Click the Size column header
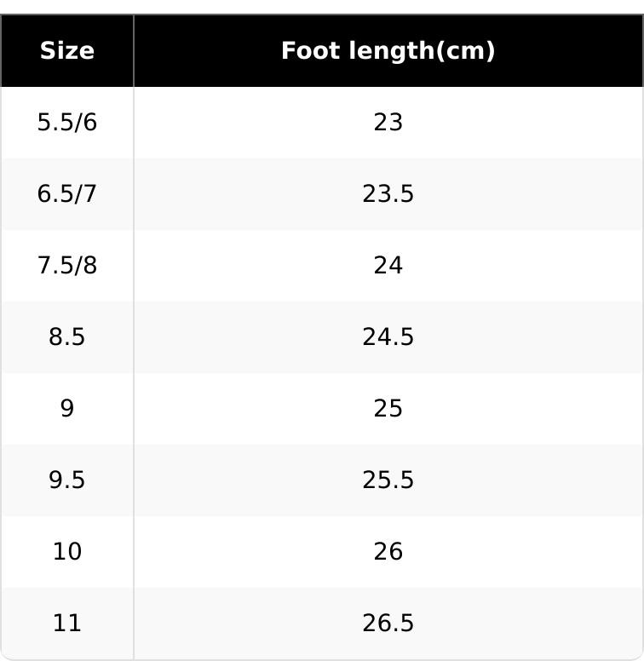 tap(67, 51)
